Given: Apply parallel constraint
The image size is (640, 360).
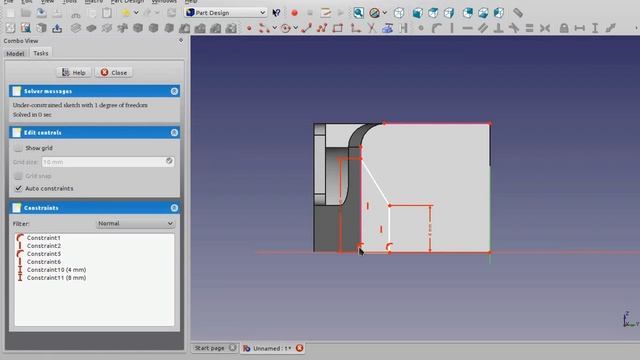Looking at the screenshot, I should (483, 28).
